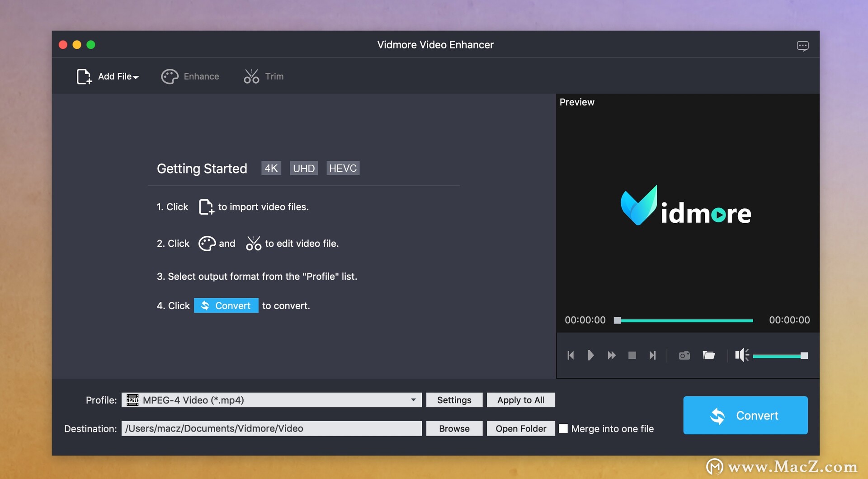Click the scissors icon in step 2
Image resolution: width=868 pixels, height=479 pixels.
tap(254, 243)
